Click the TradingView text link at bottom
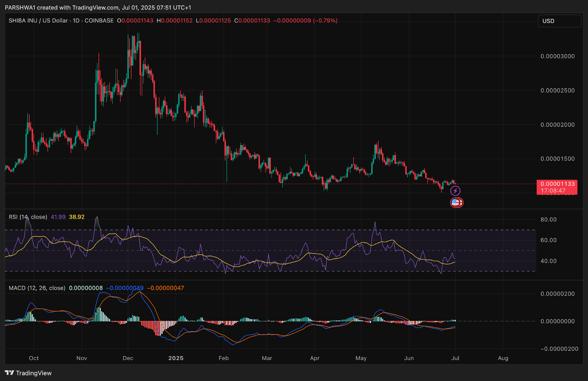This screenshot has height=381, width=588. pyautogui.click(x=34, y=373)
